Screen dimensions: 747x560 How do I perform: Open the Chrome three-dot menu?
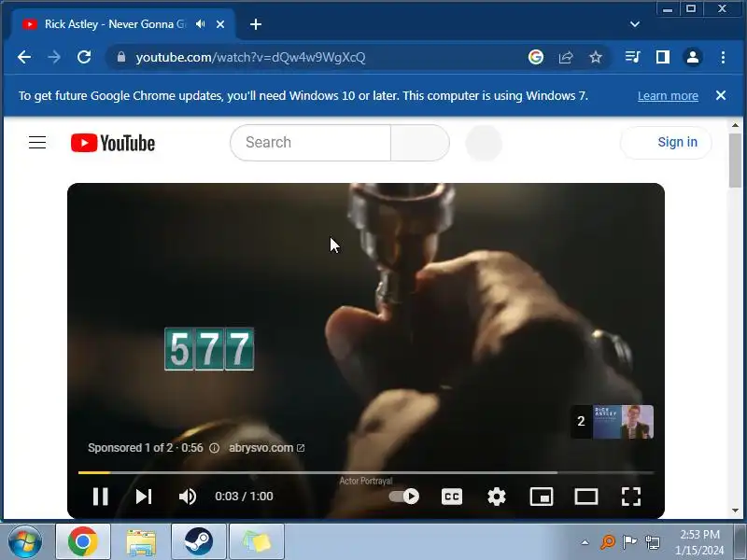(723, 57)
